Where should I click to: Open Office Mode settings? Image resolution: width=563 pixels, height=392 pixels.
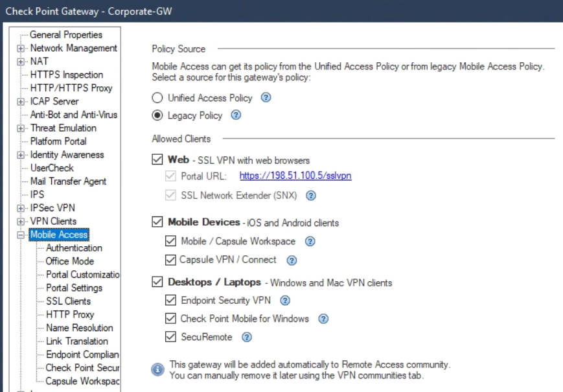pyautogui.click(x=70, y=261)
